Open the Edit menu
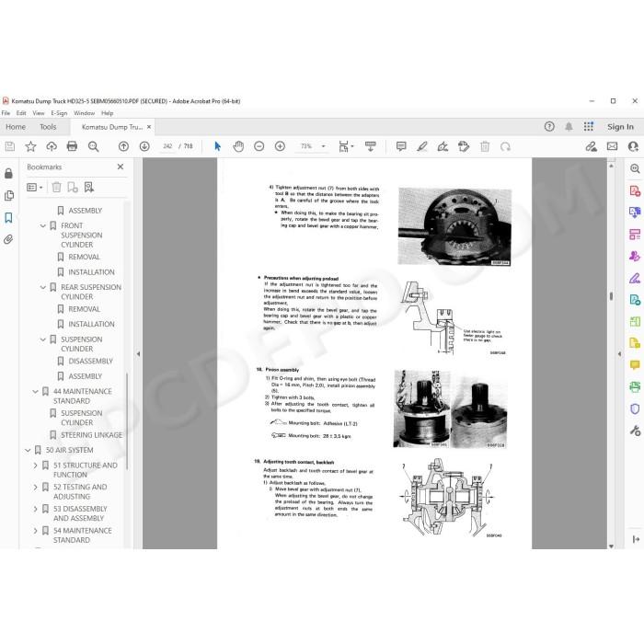This screenshot has width=644, height=644. coord(21,113)
